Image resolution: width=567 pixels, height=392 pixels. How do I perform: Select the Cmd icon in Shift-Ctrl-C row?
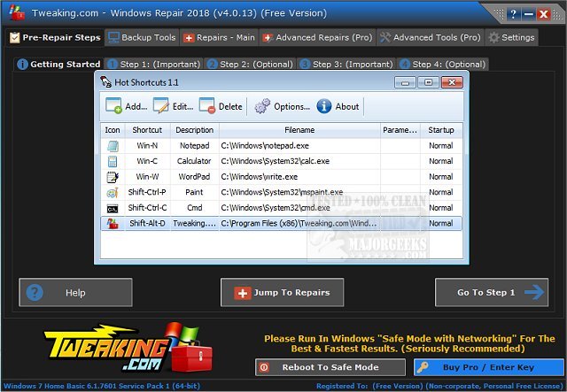[113, 209]
